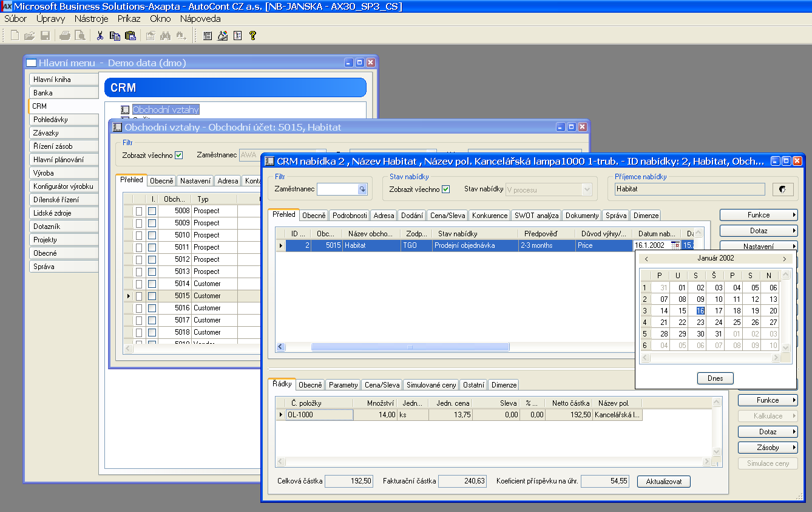
Task: Go to previous month in the calendar
Action: tap(646, 259)
